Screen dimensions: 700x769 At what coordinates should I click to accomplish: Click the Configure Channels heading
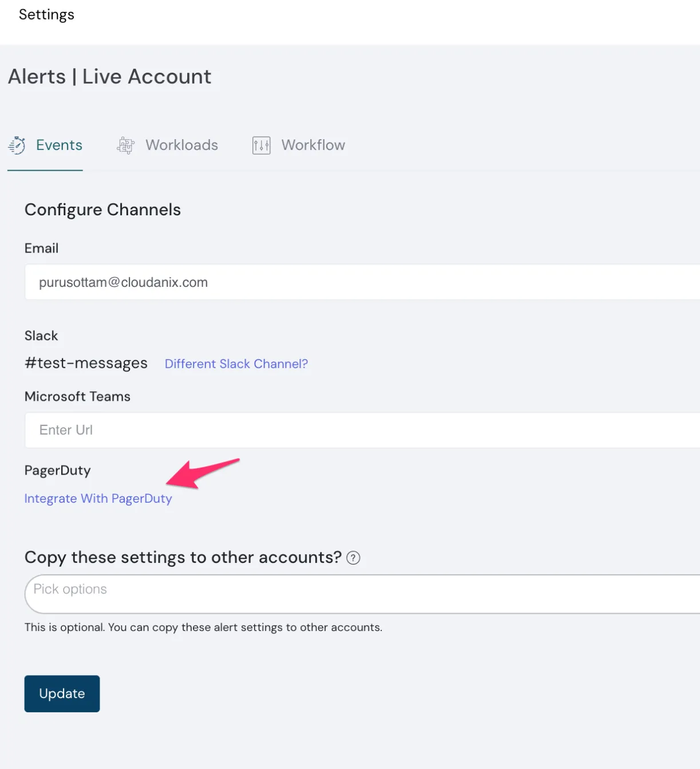click(x=102, y=210)
